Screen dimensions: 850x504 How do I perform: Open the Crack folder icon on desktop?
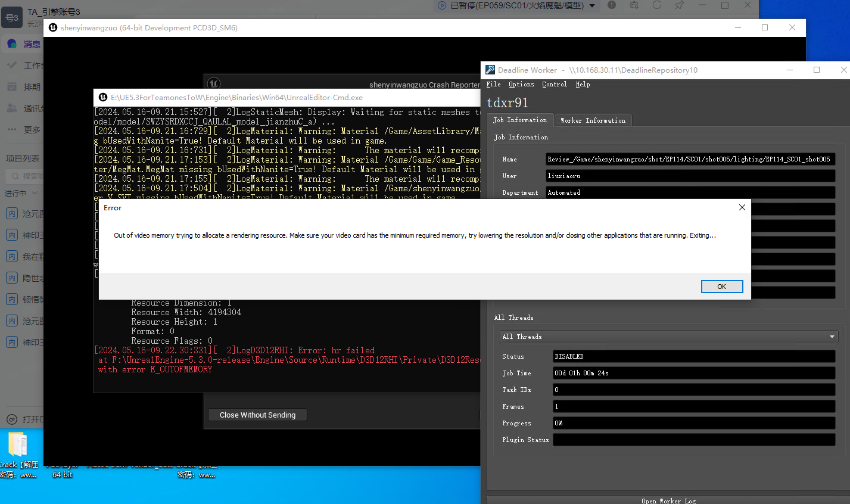coord(17,444)
